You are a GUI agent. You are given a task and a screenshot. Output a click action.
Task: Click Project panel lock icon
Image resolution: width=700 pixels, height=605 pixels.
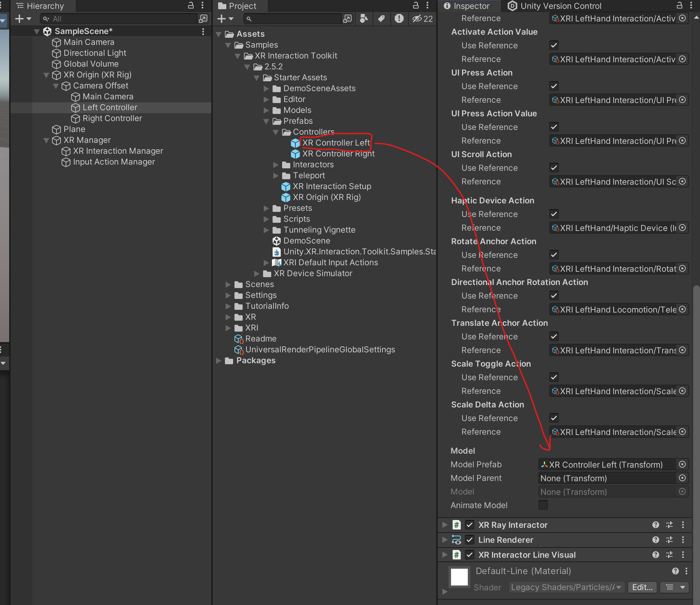(416, 5)
